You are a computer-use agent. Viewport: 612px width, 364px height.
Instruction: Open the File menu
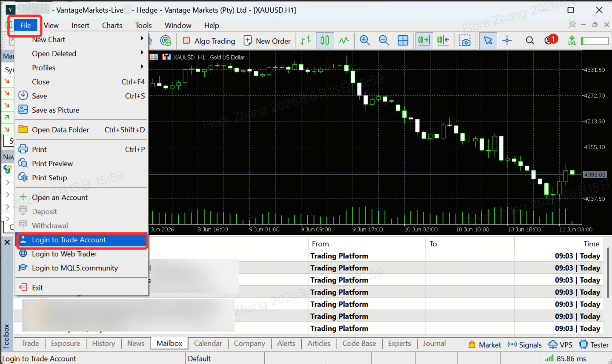click(26, 26)
